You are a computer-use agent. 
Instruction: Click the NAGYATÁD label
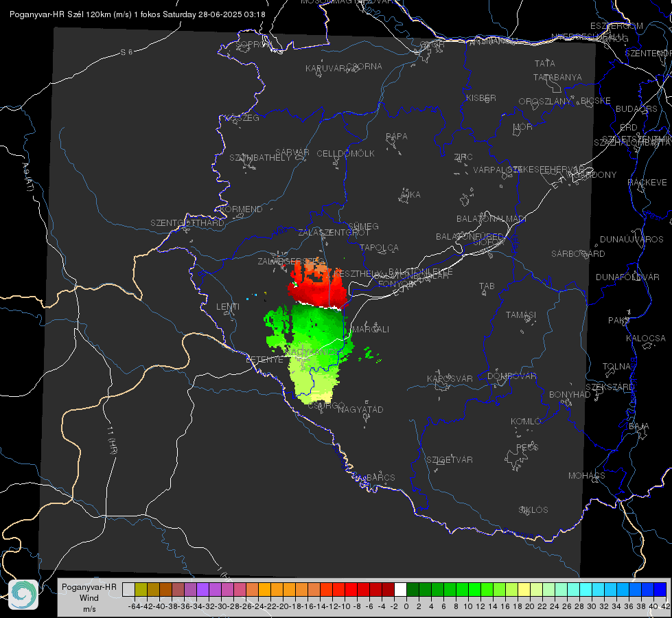coord(360,409)
